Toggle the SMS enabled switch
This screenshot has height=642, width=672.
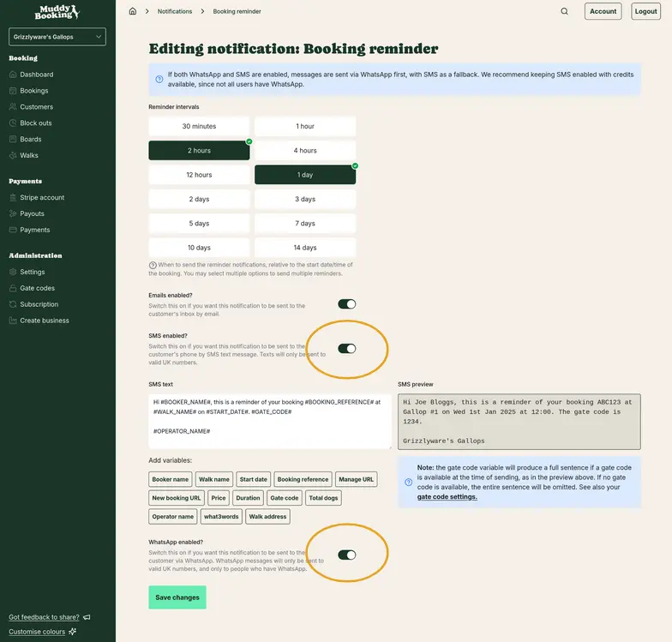click(346, 349)
